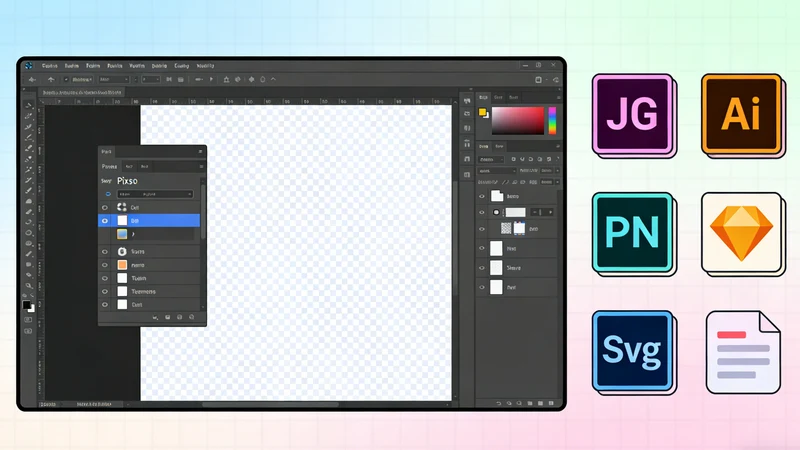The height and width of the screenshot is (450, 800).
Task: Click the trash icon at Layers panel bottom right
Action: click(551, 403)
